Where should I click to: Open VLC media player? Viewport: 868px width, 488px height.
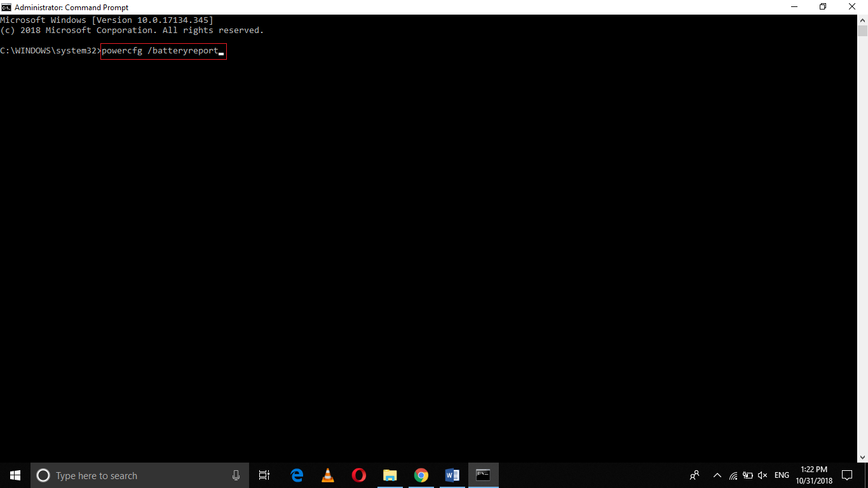coord(327,475)
